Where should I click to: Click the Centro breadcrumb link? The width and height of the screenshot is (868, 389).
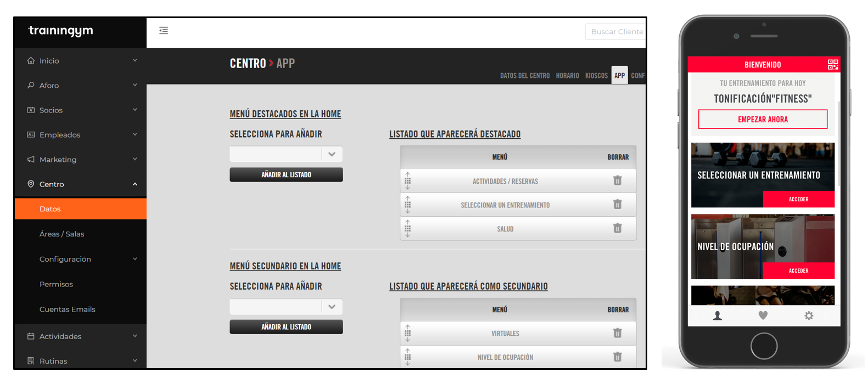tap(248, 64)
